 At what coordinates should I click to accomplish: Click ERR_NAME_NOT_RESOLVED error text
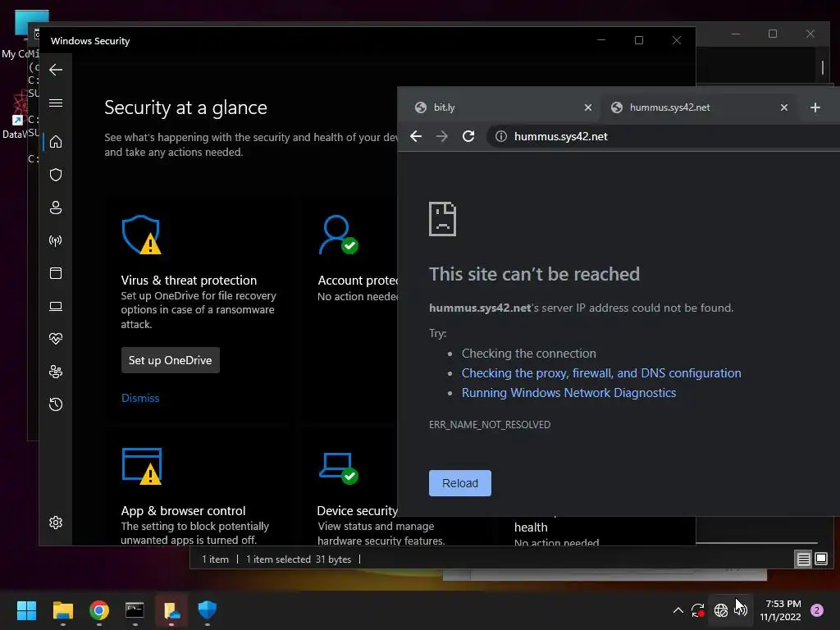tap(490, 424)
